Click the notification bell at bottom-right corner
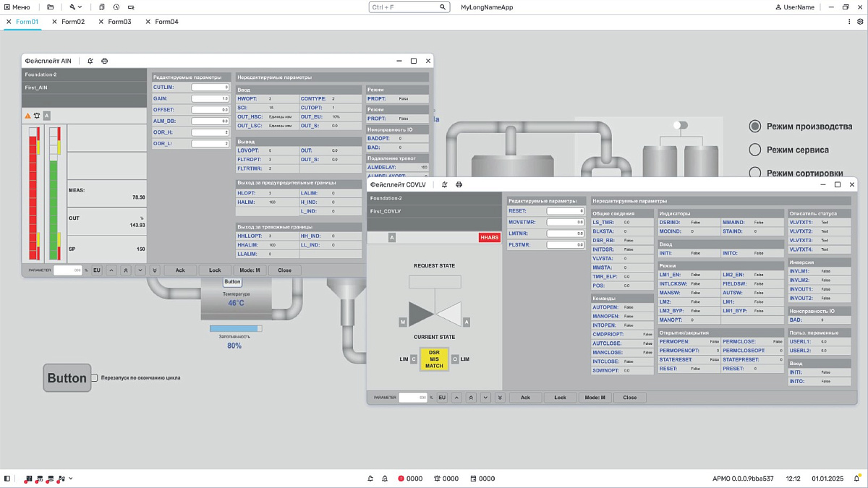Image resolution: width=868 pixels, height=488 pixels. (x=858, y=479)
